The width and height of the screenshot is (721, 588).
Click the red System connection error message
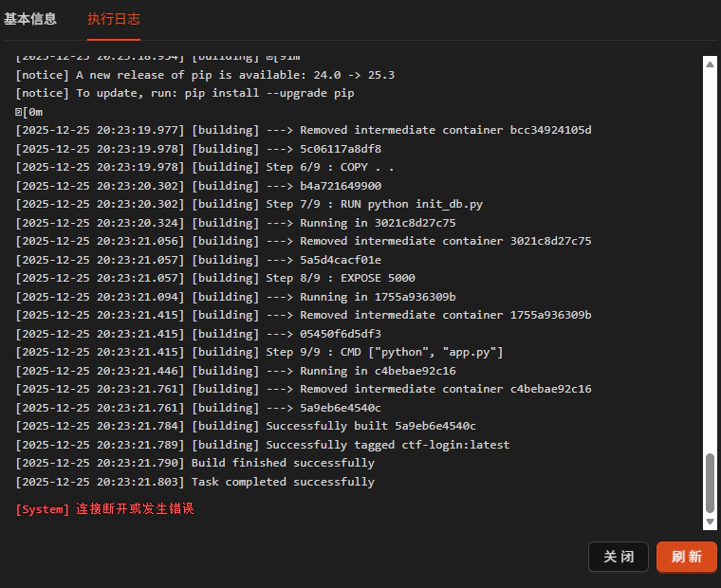tap(105, 509)
